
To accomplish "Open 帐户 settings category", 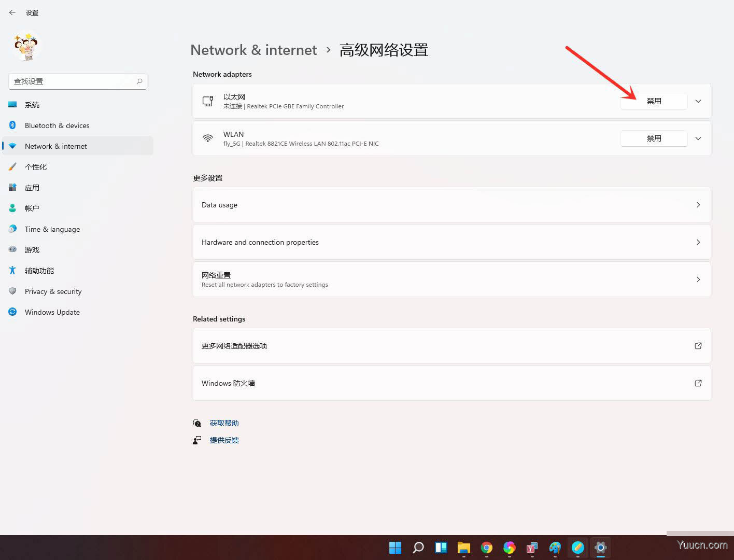I will (78, 208).
